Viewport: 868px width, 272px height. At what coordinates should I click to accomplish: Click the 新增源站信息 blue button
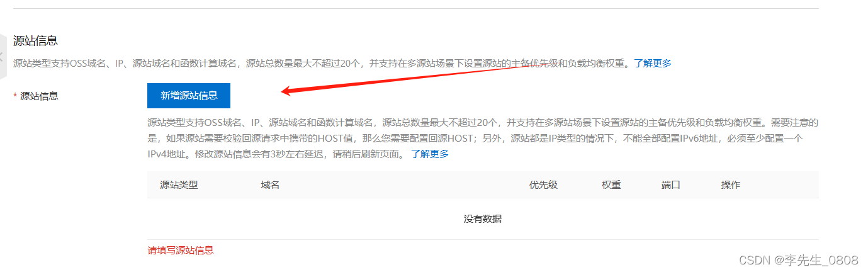(x=189, y=96)
